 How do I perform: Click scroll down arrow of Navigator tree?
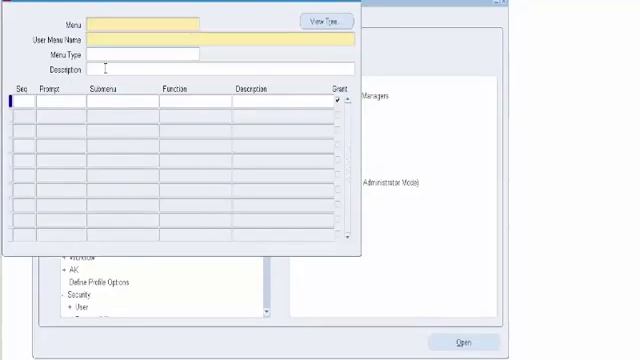click(267, 312)
